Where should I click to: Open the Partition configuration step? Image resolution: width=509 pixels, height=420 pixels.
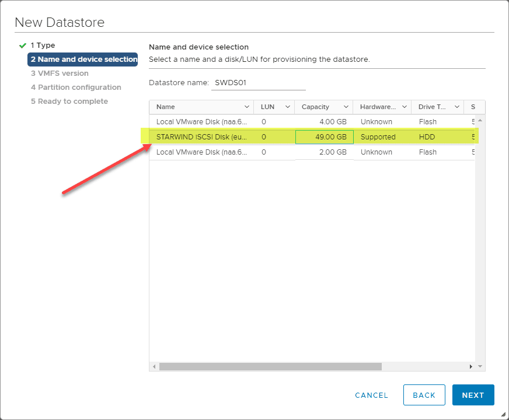pyautogui.click(x=76, y=87)
